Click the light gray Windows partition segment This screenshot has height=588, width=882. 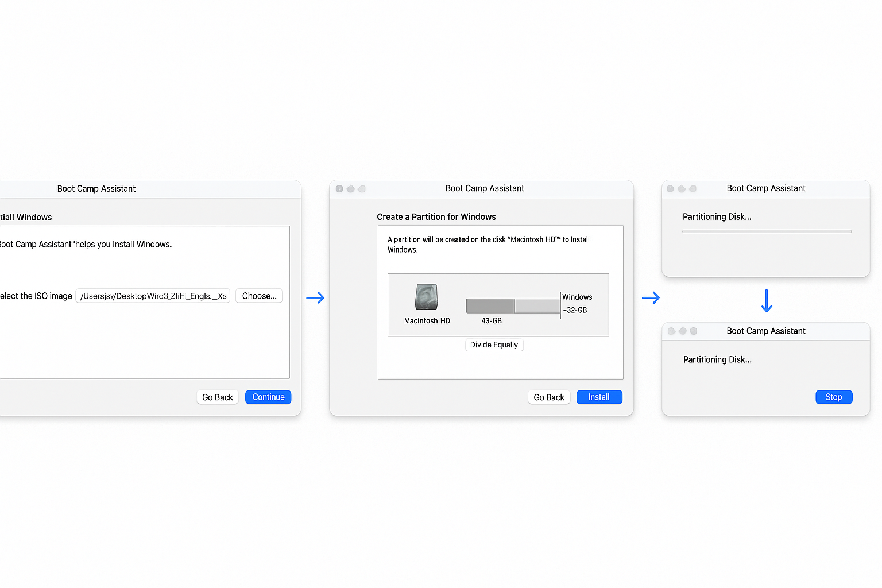[x=537, y=306]
